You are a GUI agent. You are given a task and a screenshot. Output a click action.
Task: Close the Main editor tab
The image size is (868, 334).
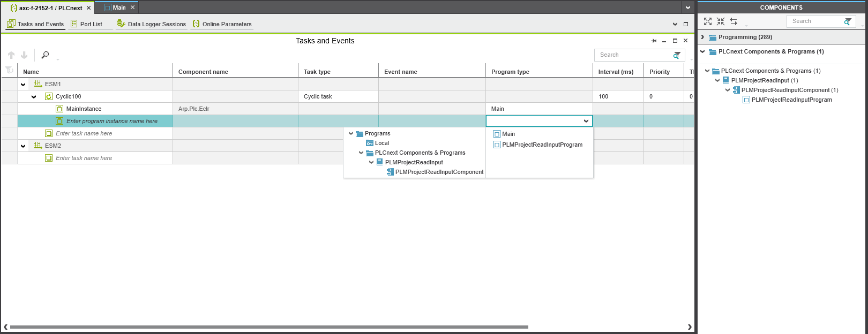coord(132,7)
